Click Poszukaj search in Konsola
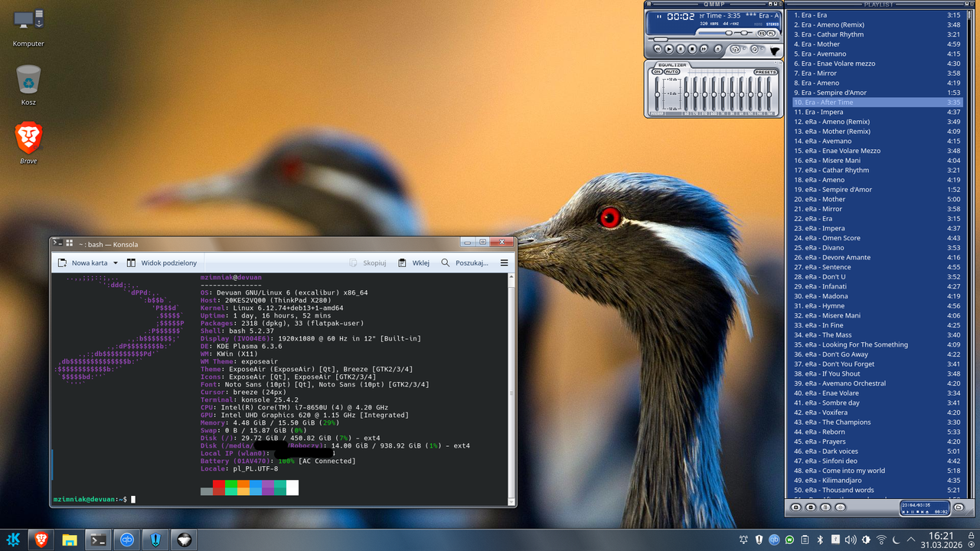This screenshot has width=980, height=551. (x=464, y=263)
